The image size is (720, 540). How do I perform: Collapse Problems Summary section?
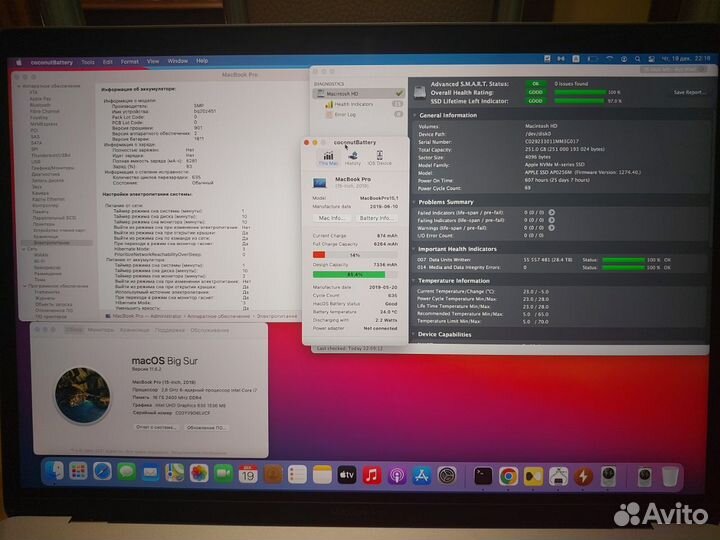415,202
